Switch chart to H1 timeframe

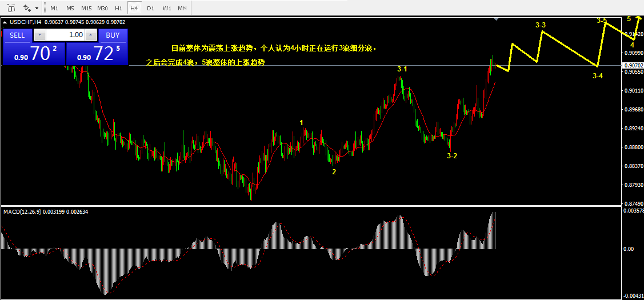[x=118, y=8]
